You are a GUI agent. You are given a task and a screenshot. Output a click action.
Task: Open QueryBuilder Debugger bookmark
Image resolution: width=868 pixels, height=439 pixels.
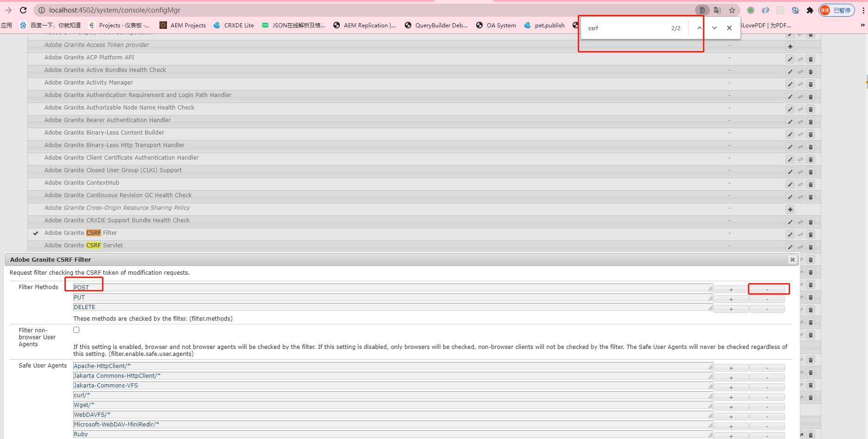point(436,25)
